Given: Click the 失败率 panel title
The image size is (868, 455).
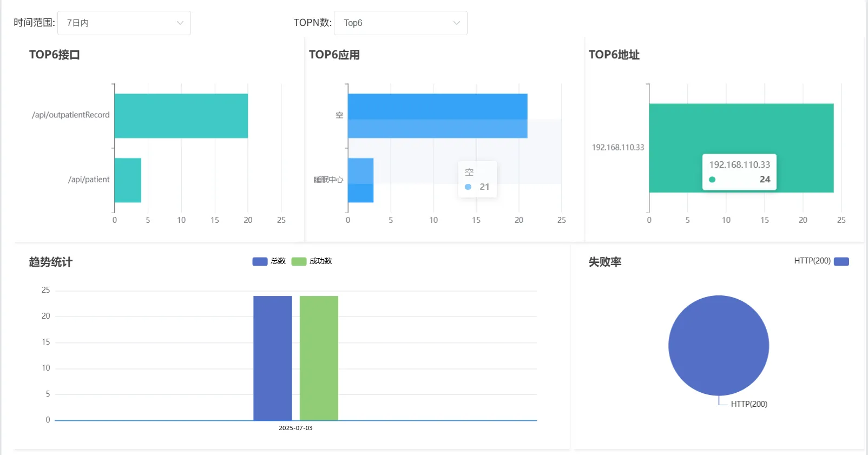Looking at the screenshot, I should tap(604, 262).
